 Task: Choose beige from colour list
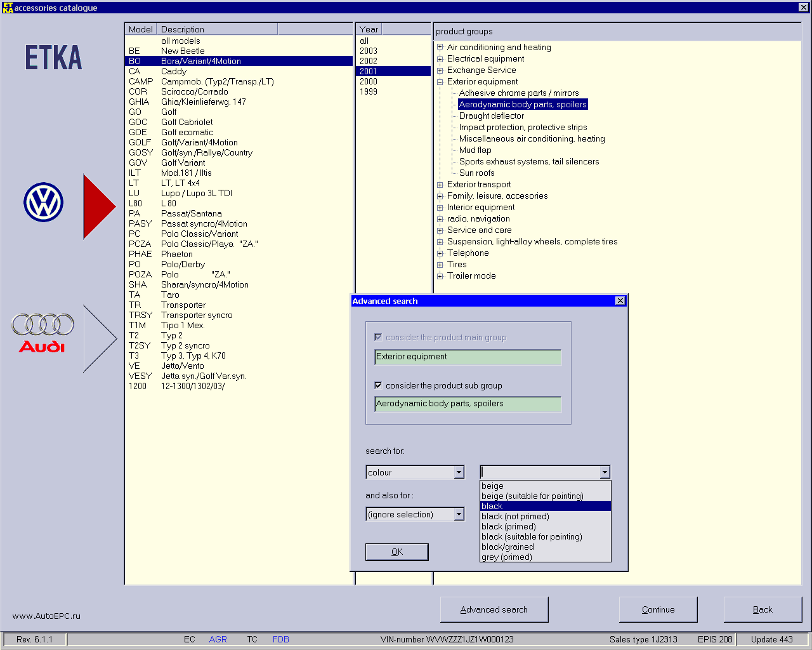[546, 486]
